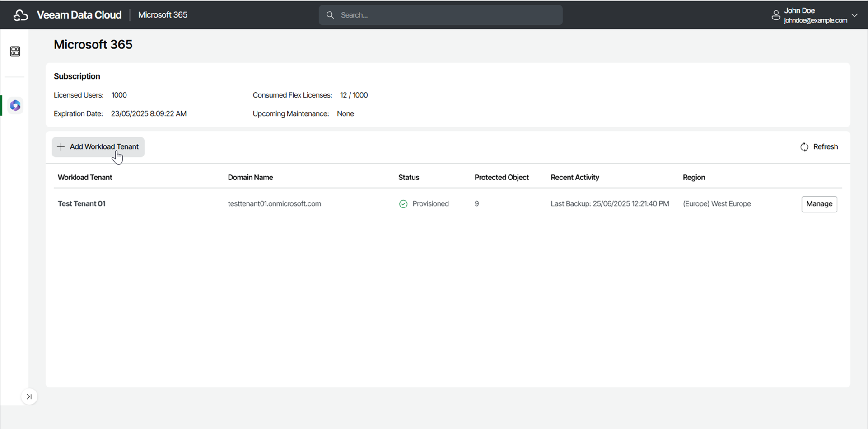Viewport: 868px width, 429px height.
Task: Select the Microsoft 365 sidebar icon
Action: (15, 105)
